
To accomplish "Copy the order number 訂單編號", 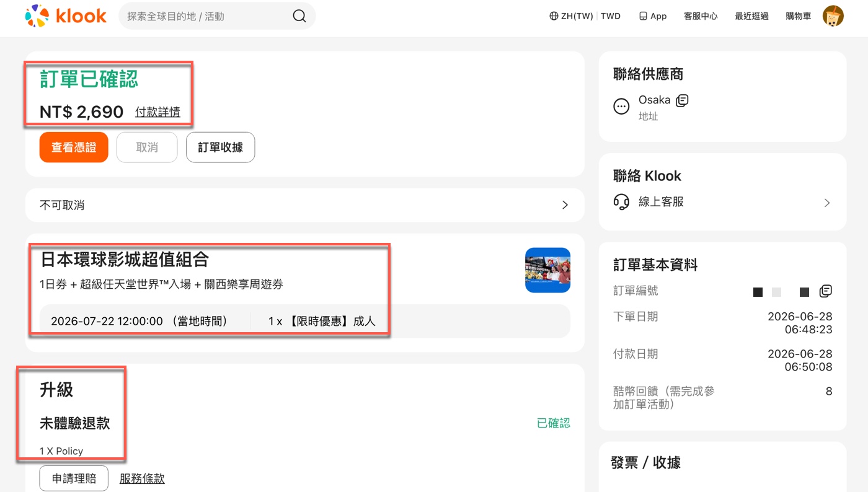I will point(825,291).
